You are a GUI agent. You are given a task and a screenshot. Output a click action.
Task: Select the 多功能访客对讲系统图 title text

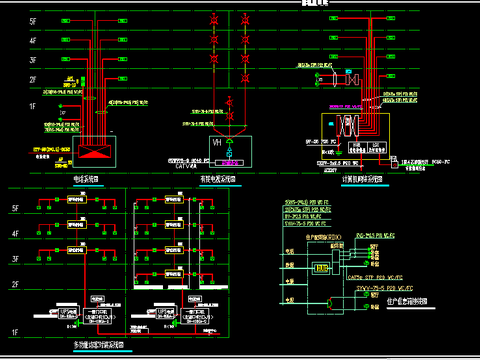pos(99,345)
